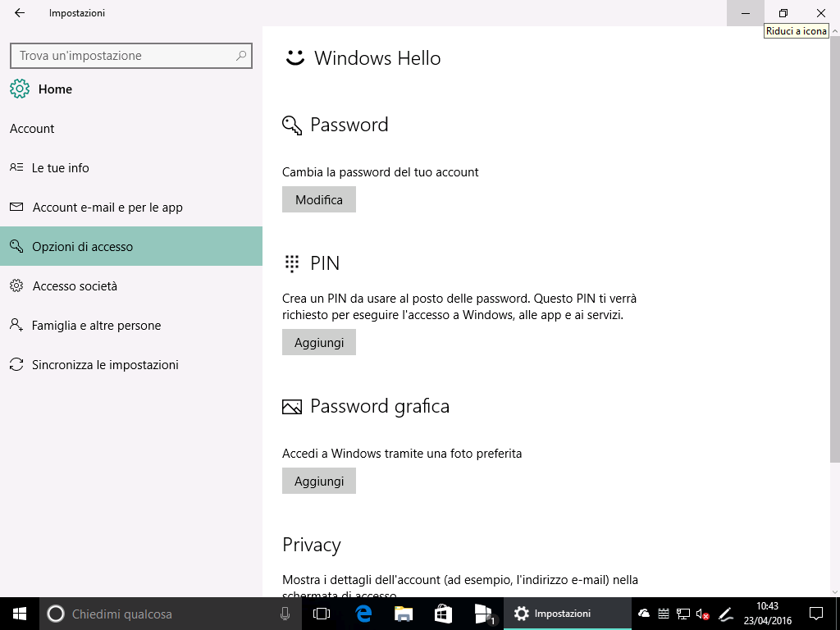Click the envelope icon for Account e-mail
The height and width of the screenshot is (630, 840).
click(x=16, y=207)
